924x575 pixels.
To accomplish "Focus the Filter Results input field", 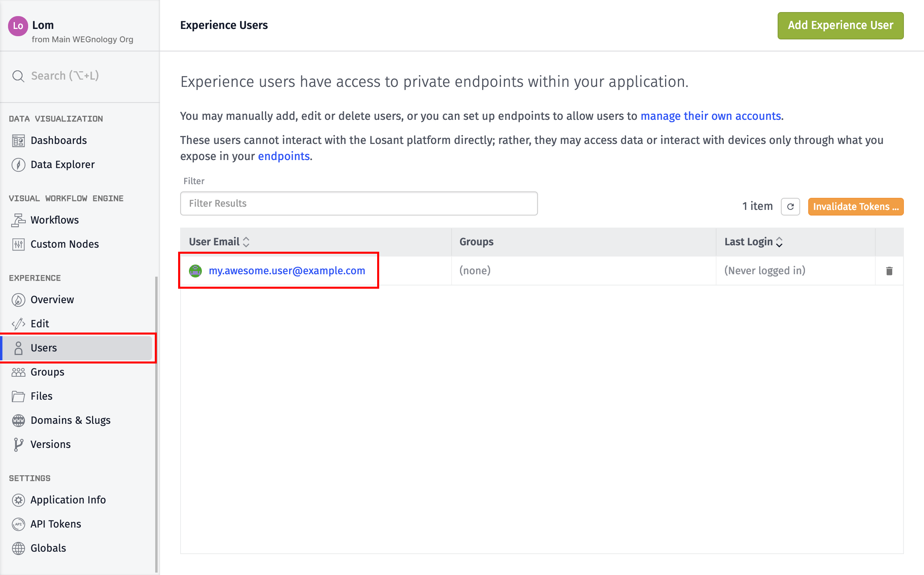I will (359, 203).
